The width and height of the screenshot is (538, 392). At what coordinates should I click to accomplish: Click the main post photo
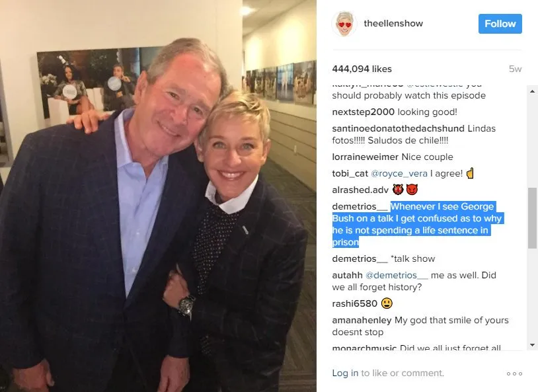158,196
